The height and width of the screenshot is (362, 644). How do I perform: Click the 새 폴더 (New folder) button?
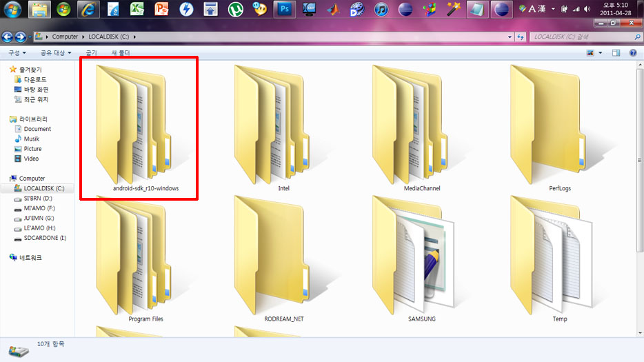(121, 52)
